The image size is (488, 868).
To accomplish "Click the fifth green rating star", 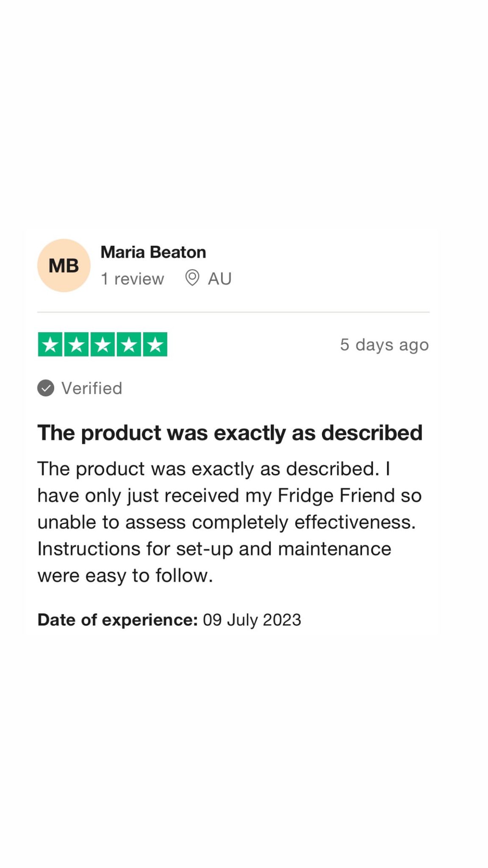I will [155, 344].
